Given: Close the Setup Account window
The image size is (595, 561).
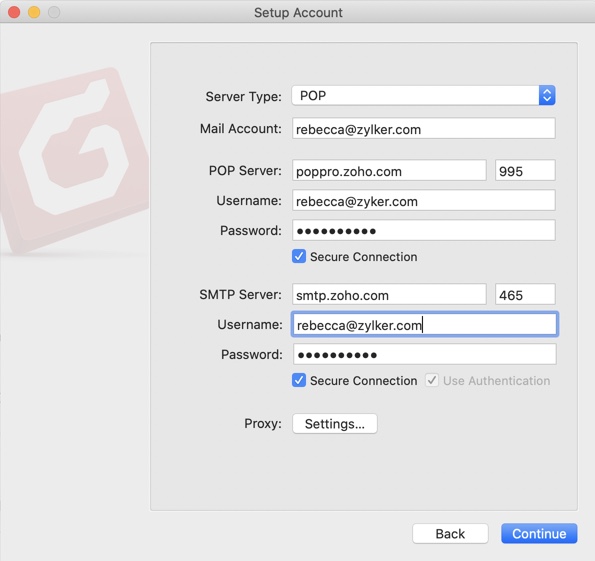Looking at the screenshot, I should [x=14, y=12].
